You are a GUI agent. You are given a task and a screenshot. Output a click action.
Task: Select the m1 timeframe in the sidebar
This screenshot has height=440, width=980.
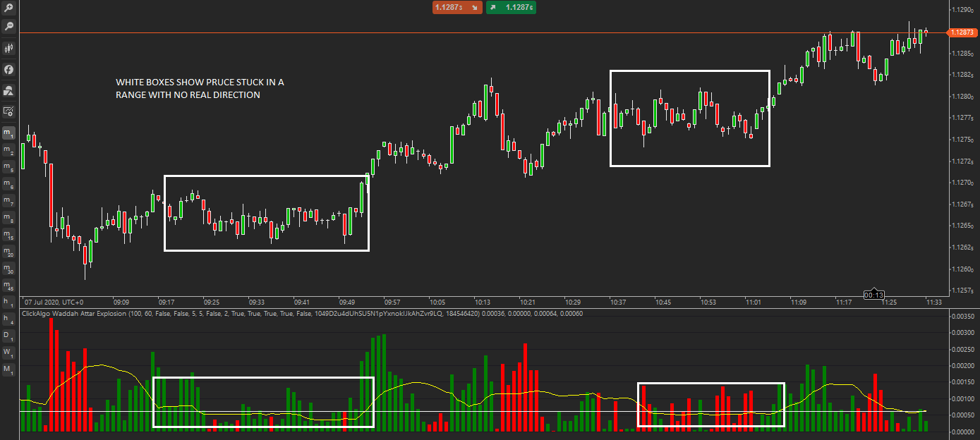point(8,133)
